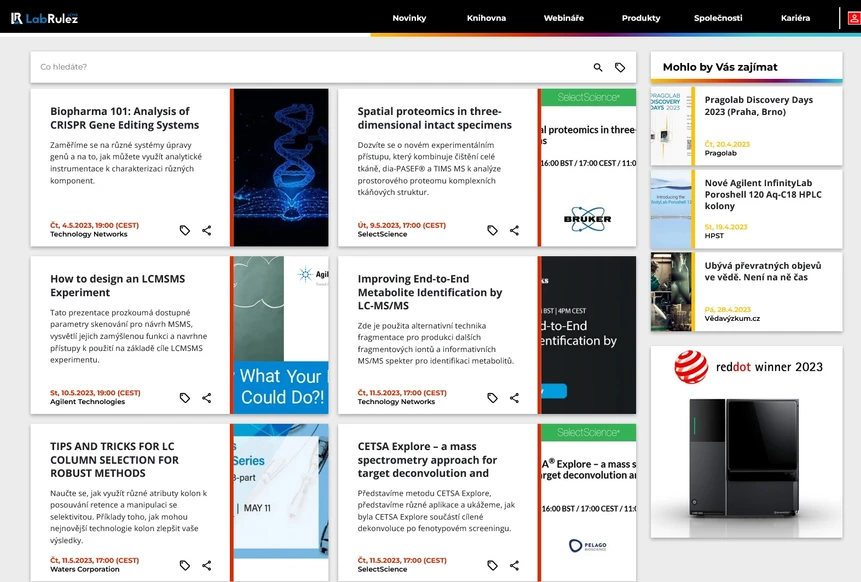Click the LabRulez logo
Image resolution: width=861 pixels, height=582 pixels.
point(44,18)
